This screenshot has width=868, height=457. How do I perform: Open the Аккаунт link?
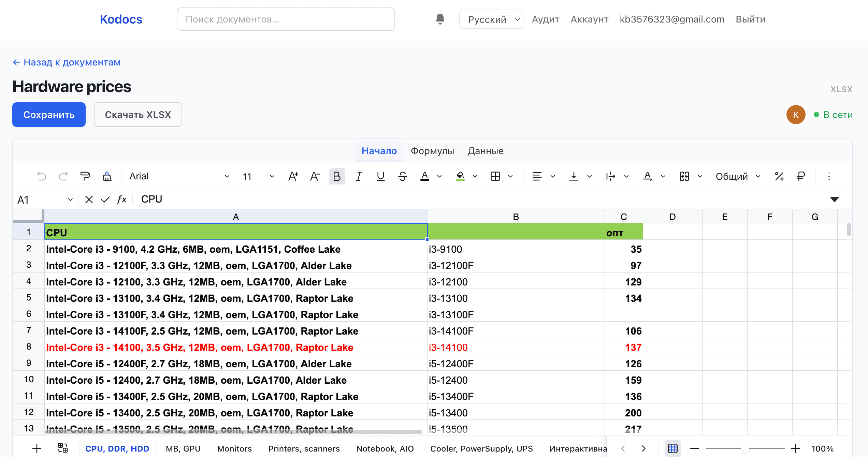click(x=590, y=19)
